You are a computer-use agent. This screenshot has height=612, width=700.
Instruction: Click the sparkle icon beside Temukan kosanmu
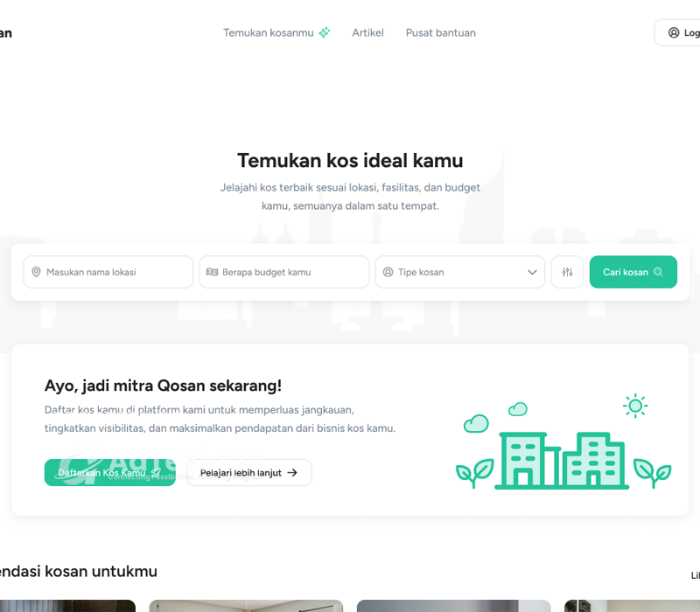[325, 32]
